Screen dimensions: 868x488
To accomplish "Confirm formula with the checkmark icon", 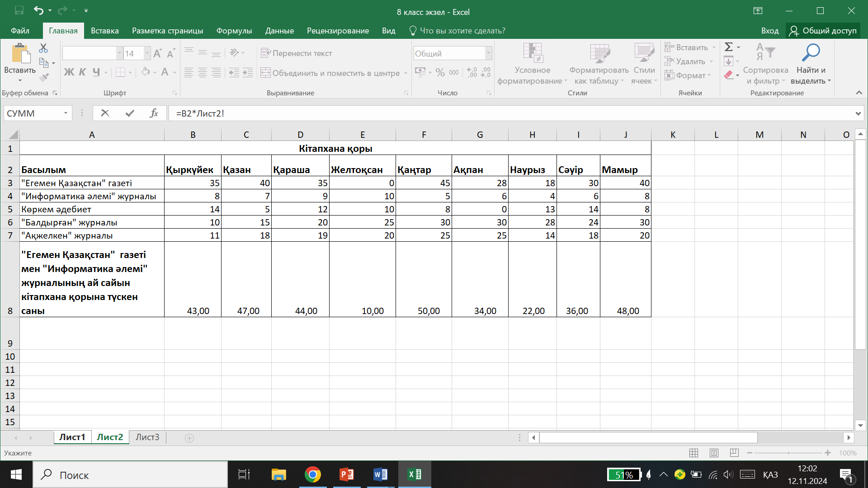I will [130, 113].
